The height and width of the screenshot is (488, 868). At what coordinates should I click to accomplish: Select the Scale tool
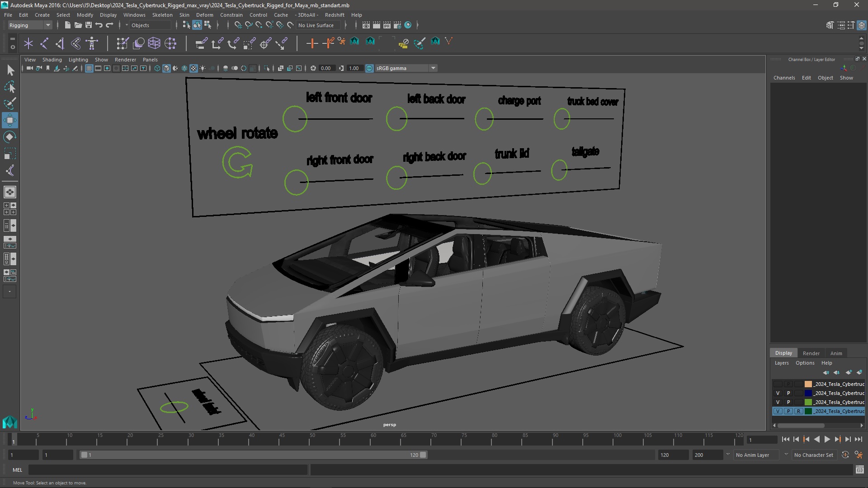(x=10, y=154)
